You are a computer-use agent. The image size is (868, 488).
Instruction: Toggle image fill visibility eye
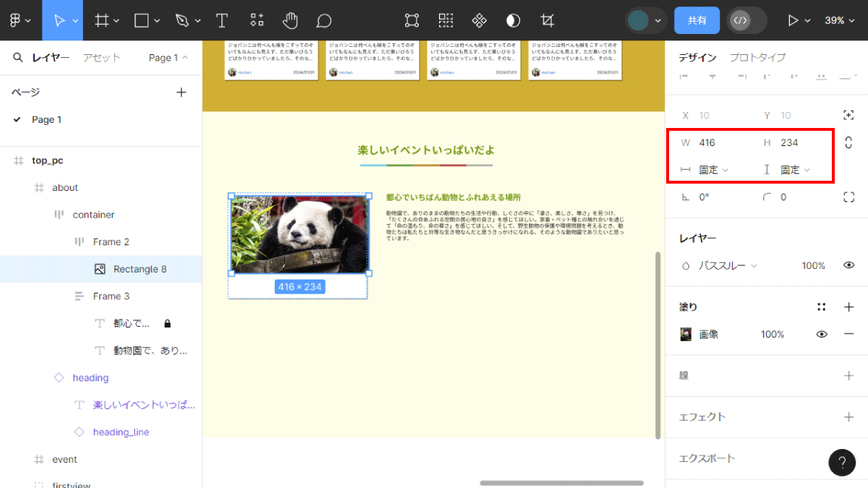(822, 334)
